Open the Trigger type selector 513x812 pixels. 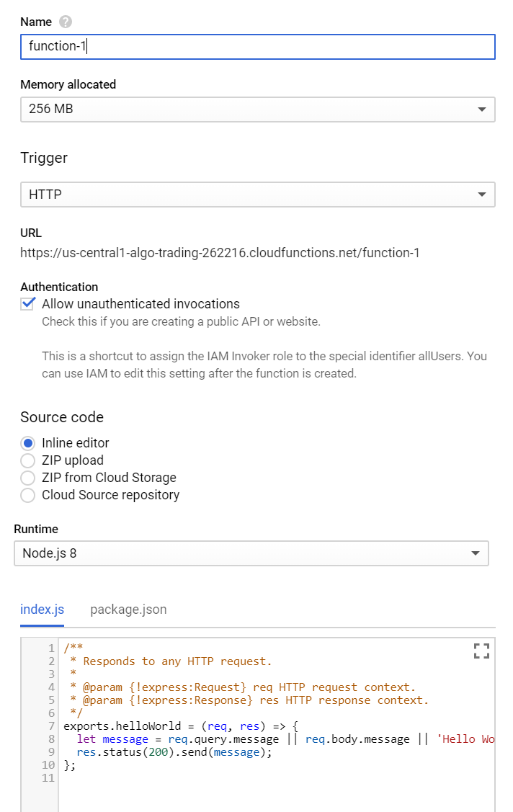point(257,194)
